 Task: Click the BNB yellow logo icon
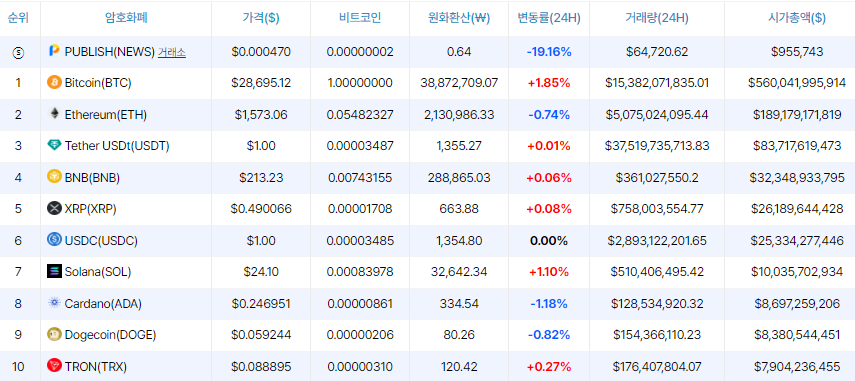[x=54, y=177]
